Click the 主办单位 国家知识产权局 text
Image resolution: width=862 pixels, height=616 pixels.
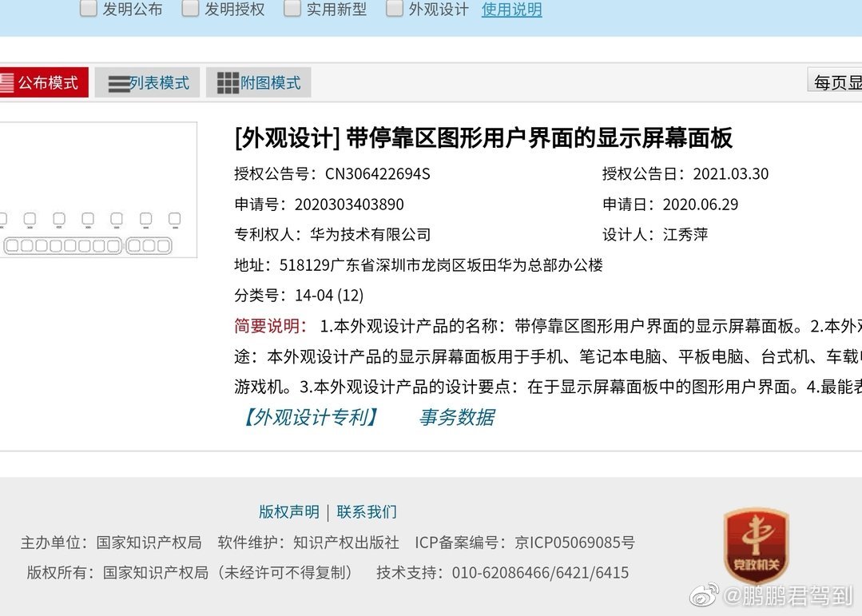pos(111,542)
